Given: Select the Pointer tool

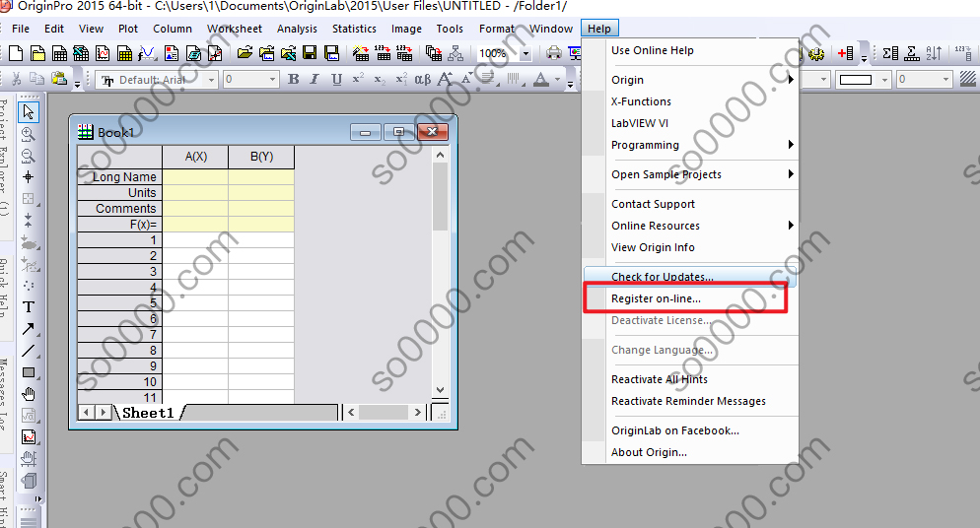Looking at the screenshot, I should [29, 111].
